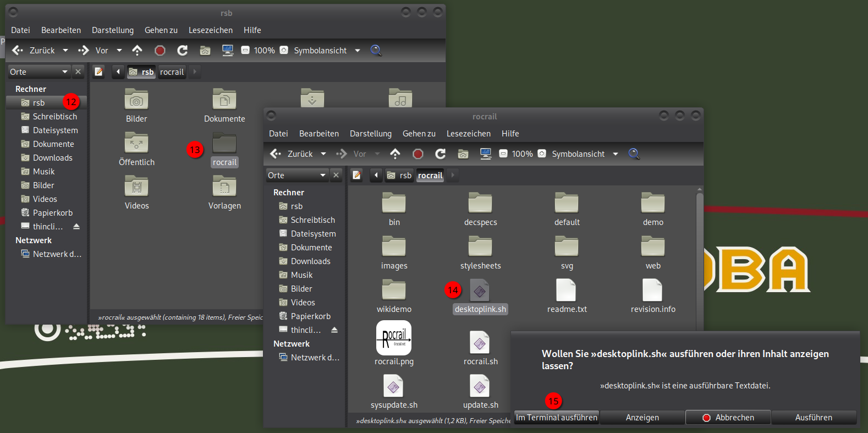Toggle location text entry in rocrail window
Viewport: 868px width, 433px height.
[x=356, y=176]
